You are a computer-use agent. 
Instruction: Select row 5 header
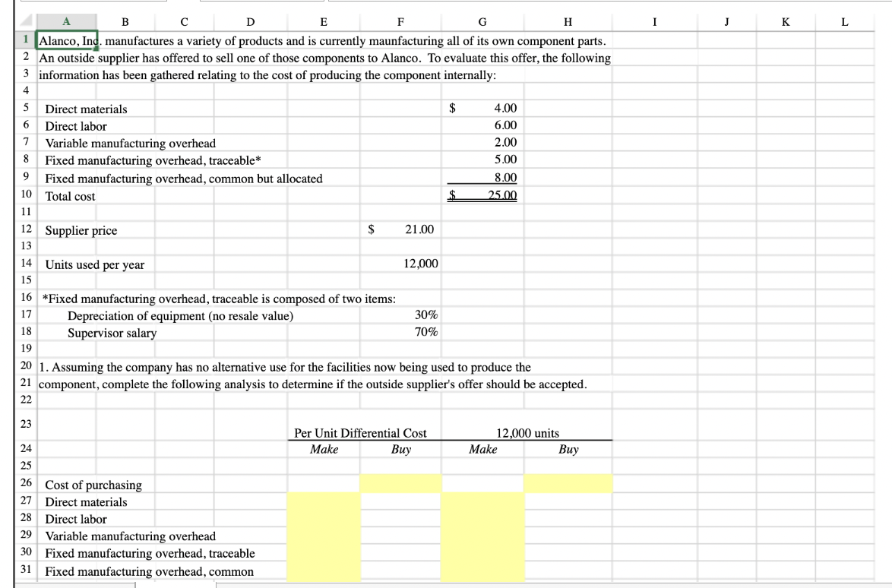[x=26, y=107]
